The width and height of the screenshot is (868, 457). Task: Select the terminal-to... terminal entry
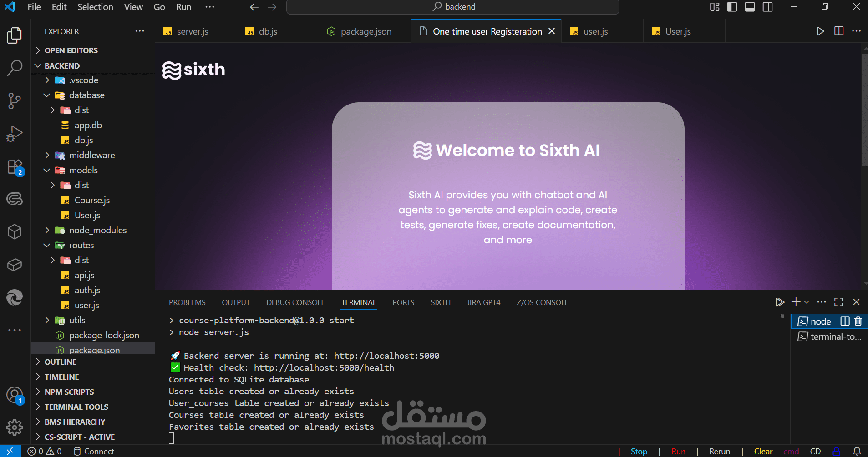(x=829, y=336)
